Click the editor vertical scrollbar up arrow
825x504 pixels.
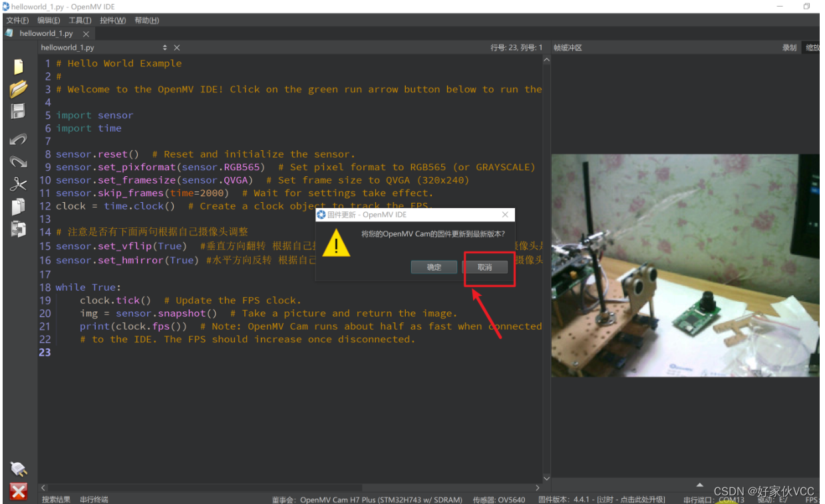[547, 60]
